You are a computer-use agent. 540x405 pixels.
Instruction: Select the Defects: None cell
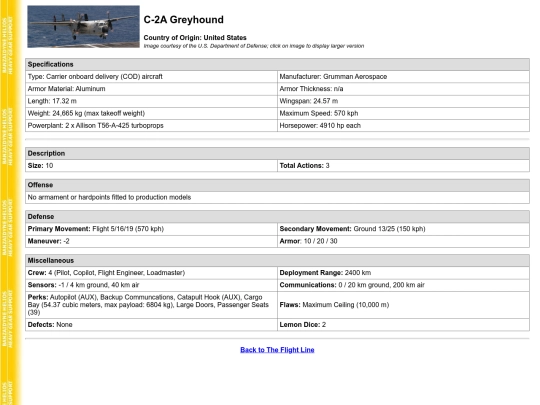pyautogui.click(x=151, y=325)
